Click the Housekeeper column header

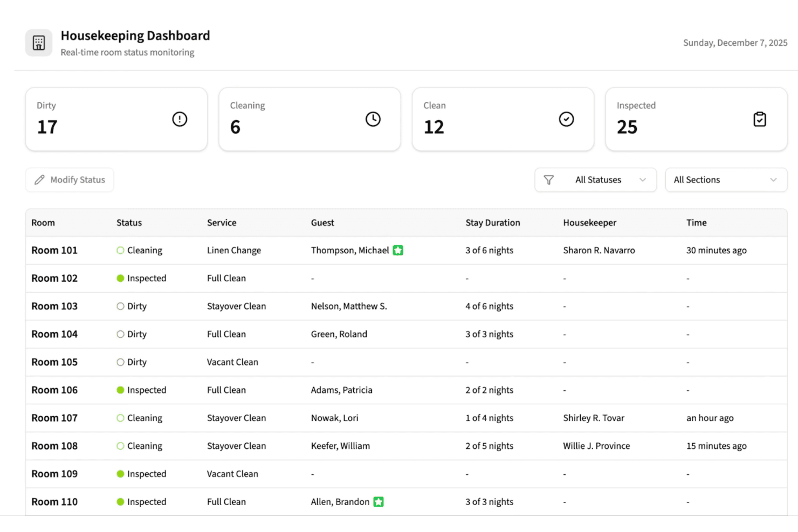(590, 223)
